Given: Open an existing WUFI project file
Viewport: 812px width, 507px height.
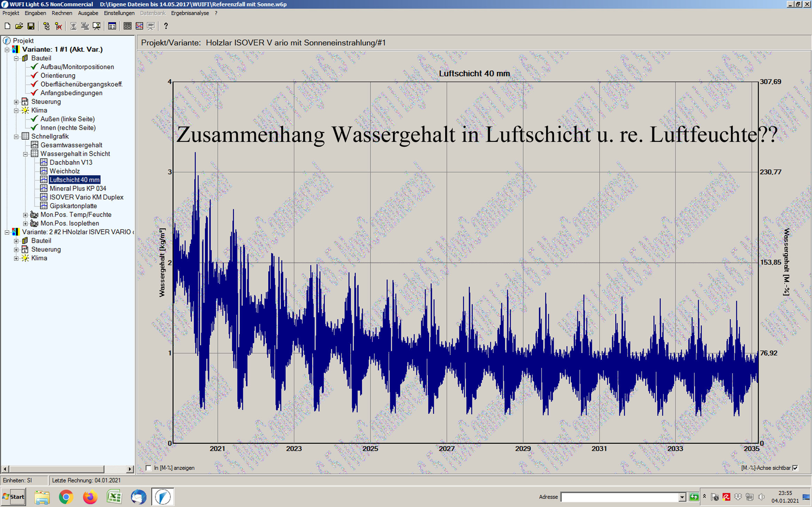Looking at the screenshot, I should pos(19,26).
